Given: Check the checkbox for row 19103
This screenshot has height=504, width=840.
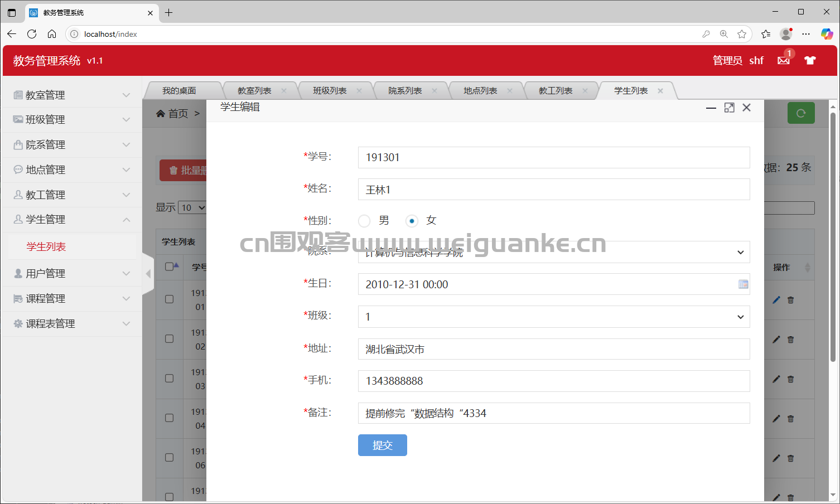Looking at the screenshot, I should pyautogui.click(x=169, y=379).
